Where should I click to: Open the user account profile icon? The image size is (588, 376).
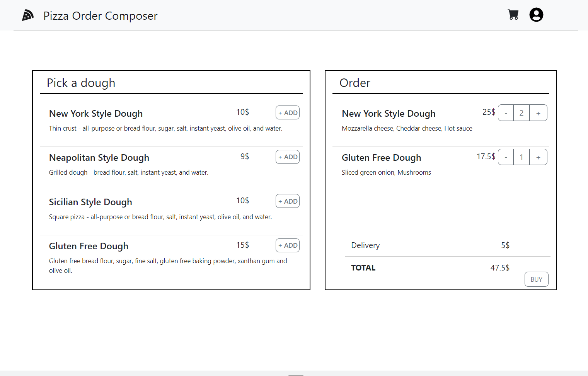coord(536,15)
